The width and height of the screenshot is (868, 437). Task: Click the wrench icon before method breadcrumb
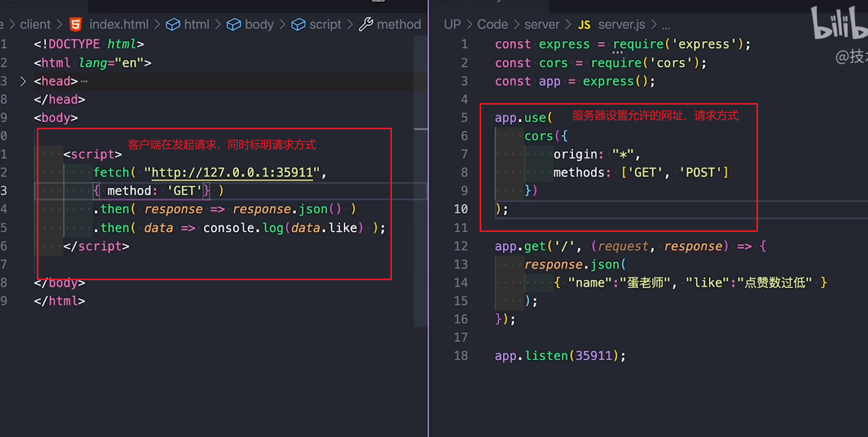(x=366, y=24)
